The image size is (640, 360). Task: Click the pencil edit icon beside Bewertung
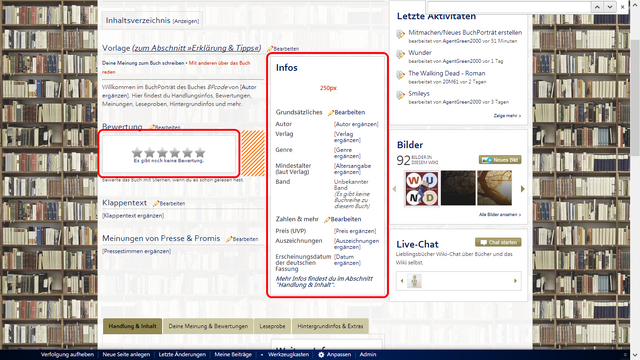tap(152, 127)
